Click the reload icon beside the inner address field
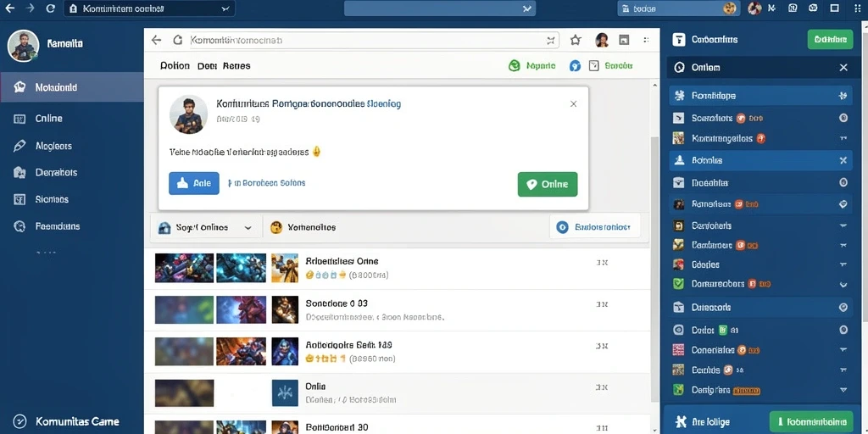 [178, 40]
